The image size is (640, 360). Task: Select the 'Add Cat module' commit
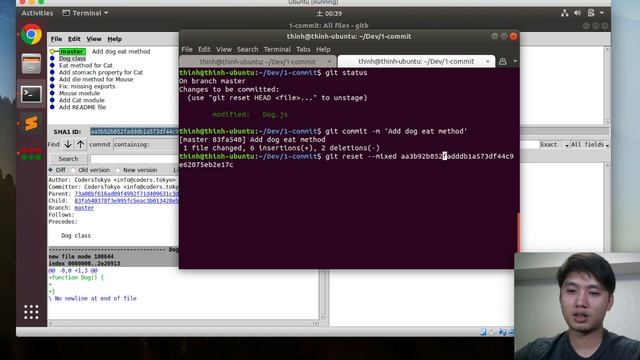coord(82,100)
